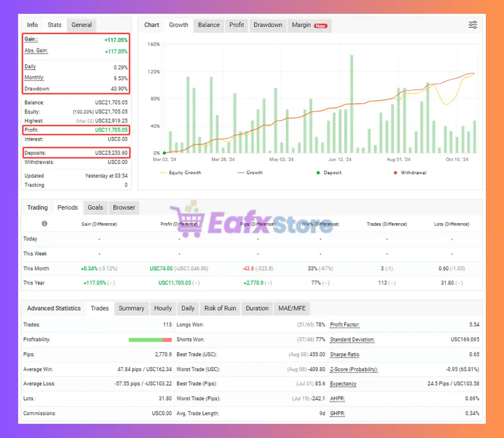Open the Browser tab

(x=124, y=207)
